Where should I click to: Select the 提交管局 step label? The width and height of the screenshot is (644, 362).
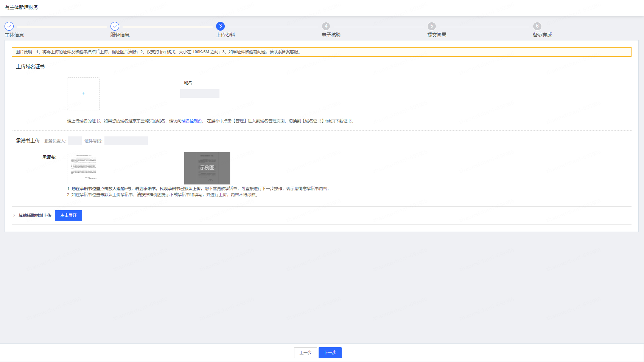[437, 35]
